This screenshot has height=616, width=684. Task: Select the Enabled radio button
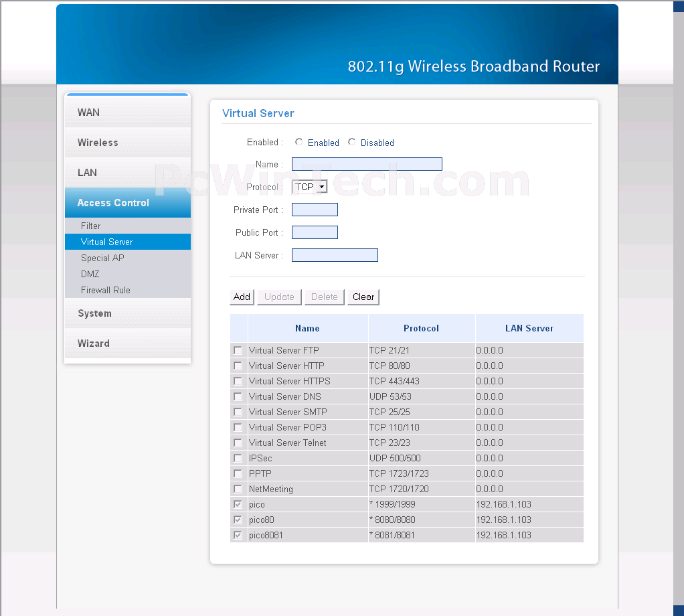(x=298, y=142)
